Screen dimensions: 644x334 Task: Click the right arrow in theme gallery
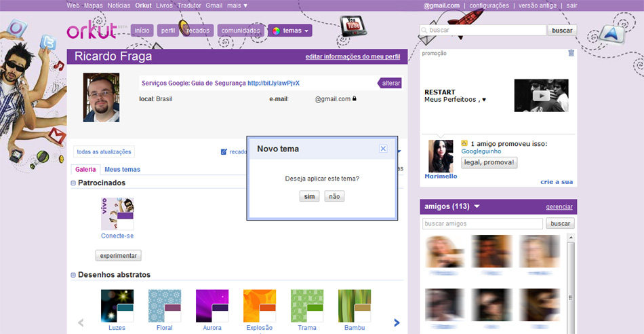[397, 323]
